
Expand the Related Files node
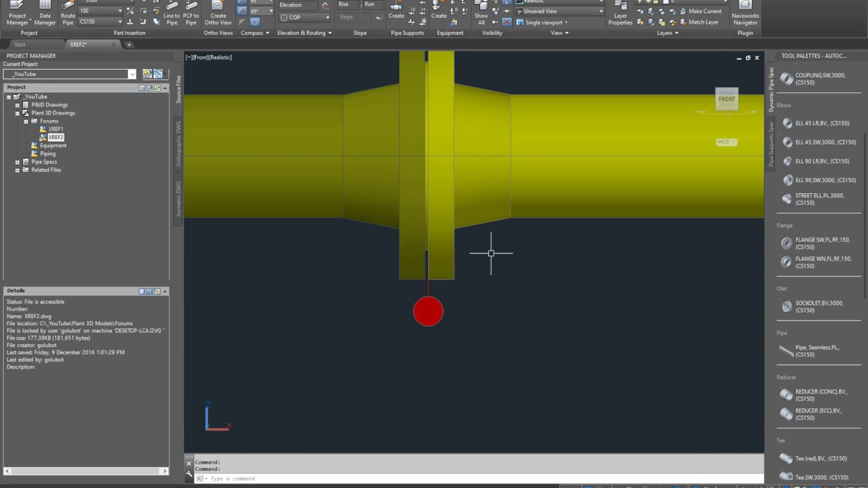(18, 170)
